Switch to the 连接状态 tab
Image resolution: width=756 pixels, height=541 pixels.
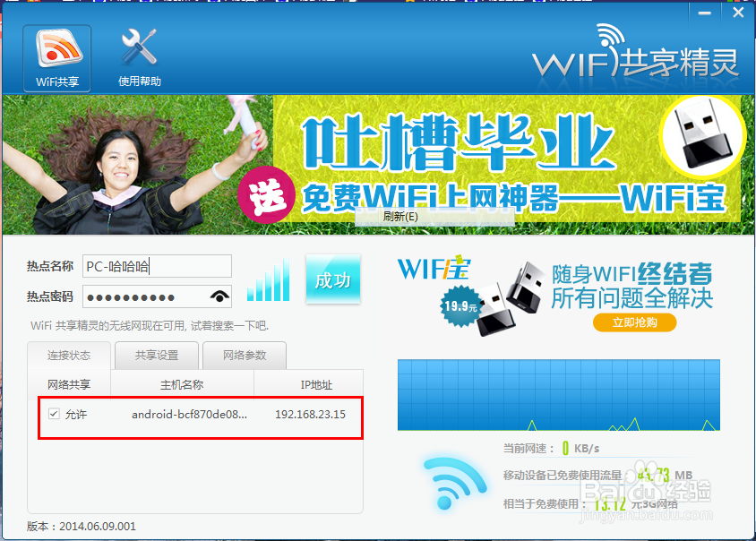pyautogui.click(x=69, y=356)
